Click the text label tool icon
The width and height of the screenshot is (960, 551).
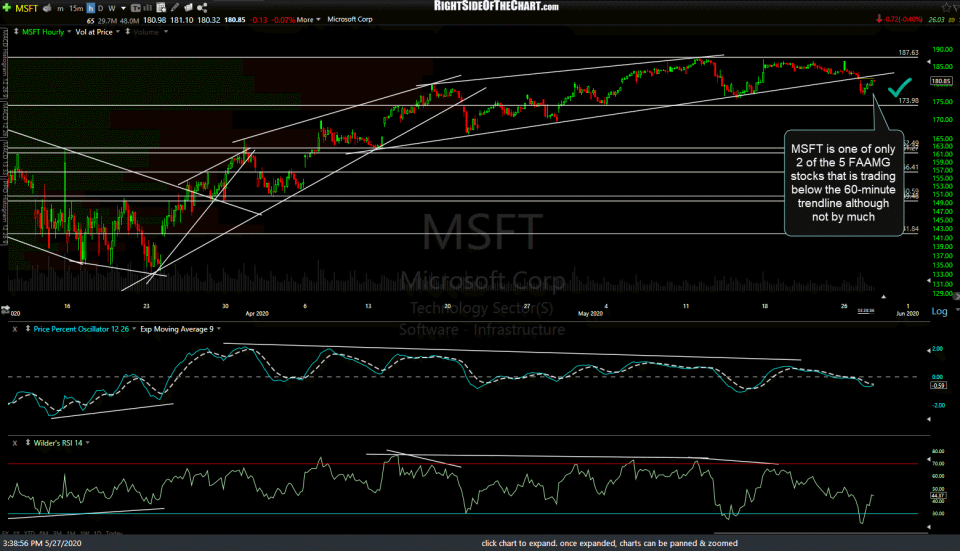click(136, 8)
